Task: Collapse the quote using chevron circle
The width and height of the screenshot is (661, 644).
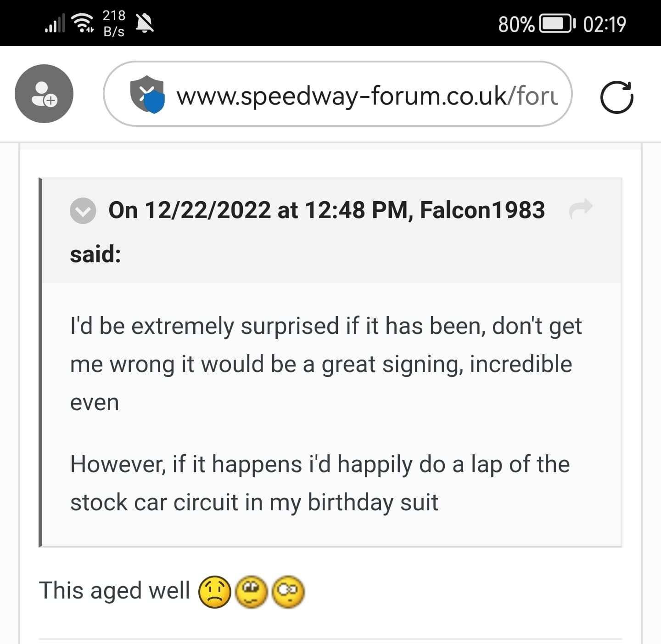Action: click(x=83, y=211)
